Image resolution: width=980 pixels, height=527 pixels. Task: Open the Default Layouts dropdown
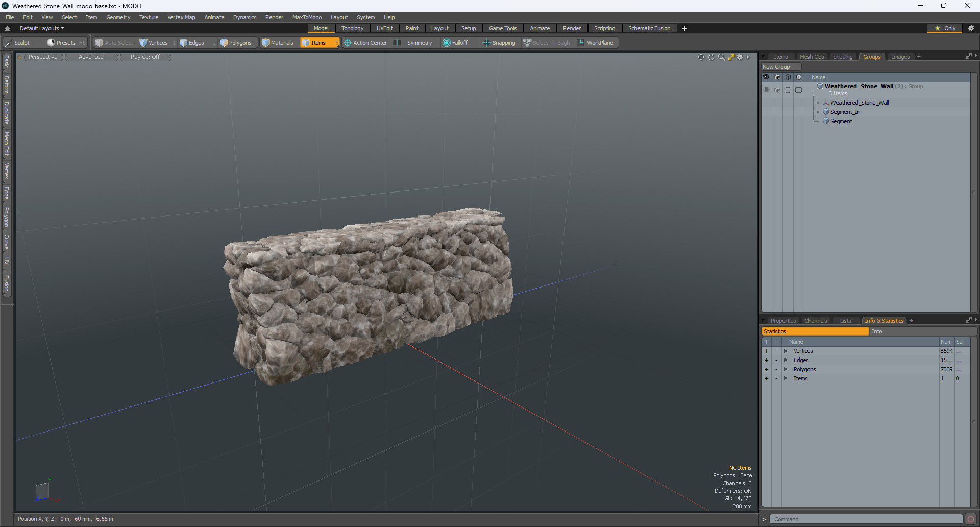(42, 28)
